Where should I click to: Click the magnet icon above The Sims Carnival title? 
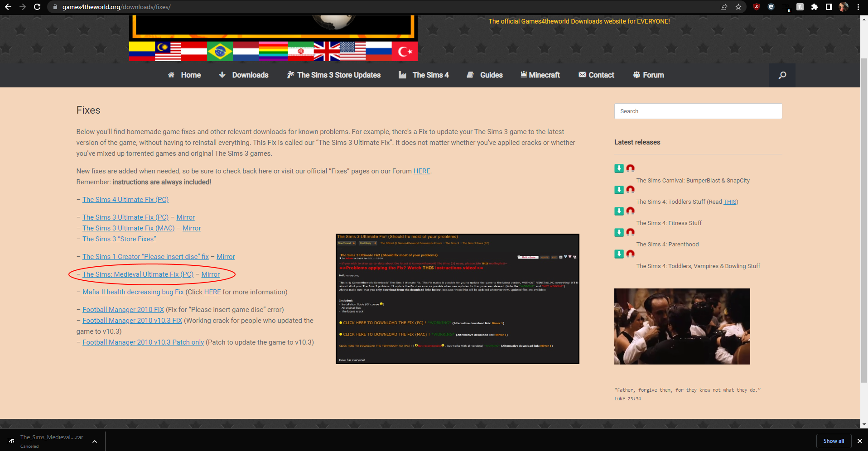630,168
